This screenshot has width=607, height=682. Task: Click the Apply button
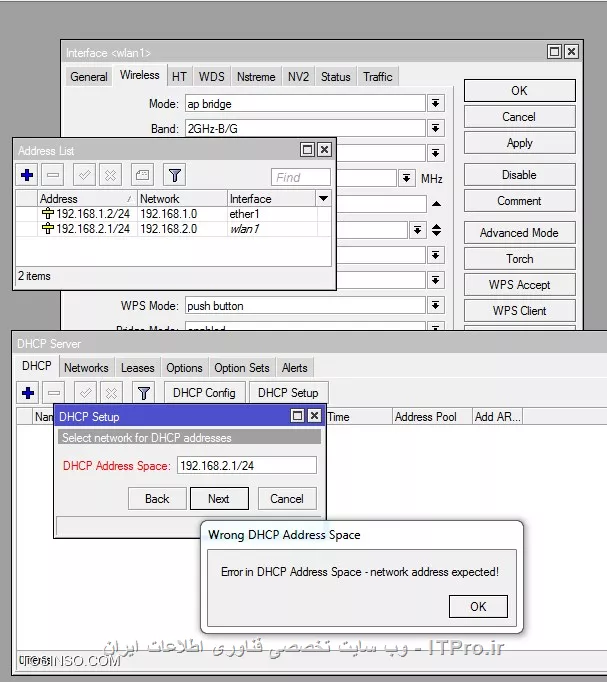[x=520, y=143]
